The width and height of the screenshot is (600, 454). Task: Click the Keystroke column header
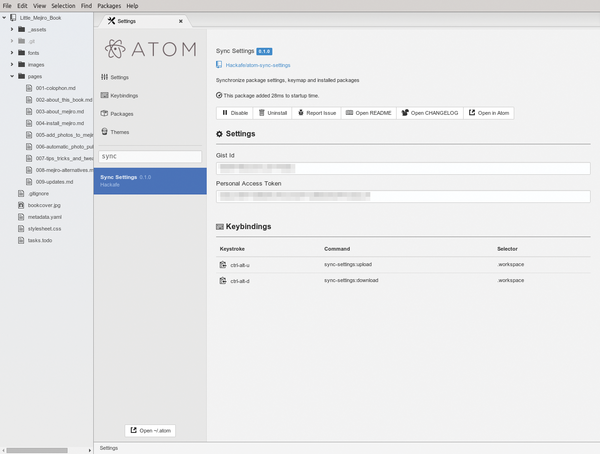pos(232,249)
